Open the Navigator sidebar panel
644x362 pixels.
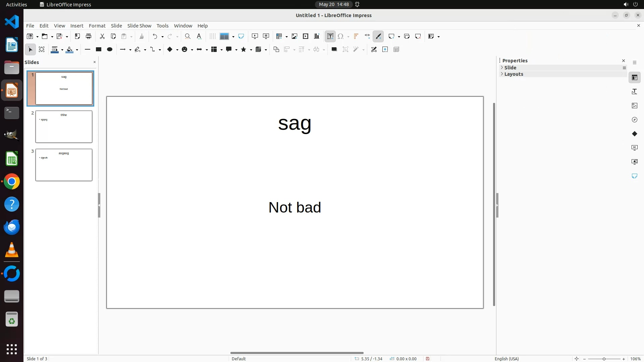pyautogui.click(x=634, y=120)
